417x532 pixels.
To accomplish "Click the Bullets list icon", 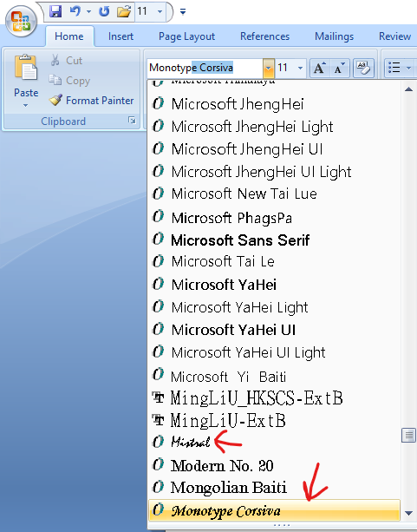I will [x=394, y=67].
